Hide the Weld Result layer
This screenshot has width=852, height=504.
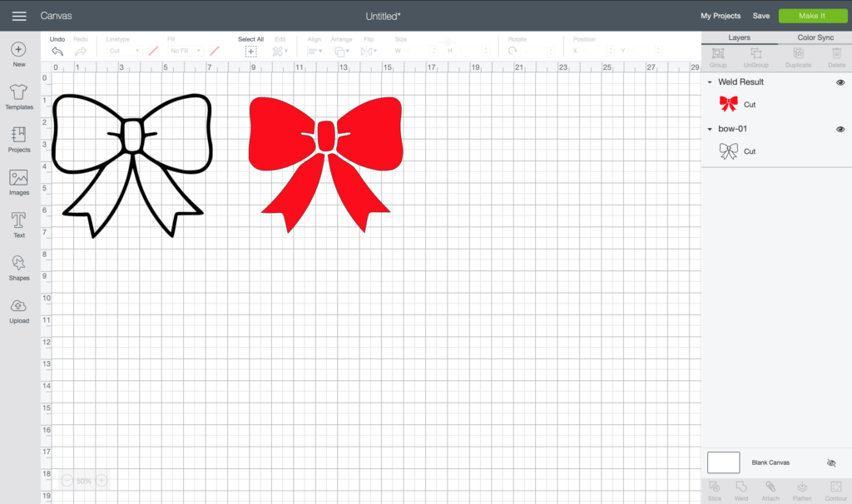tap(840, 82)
